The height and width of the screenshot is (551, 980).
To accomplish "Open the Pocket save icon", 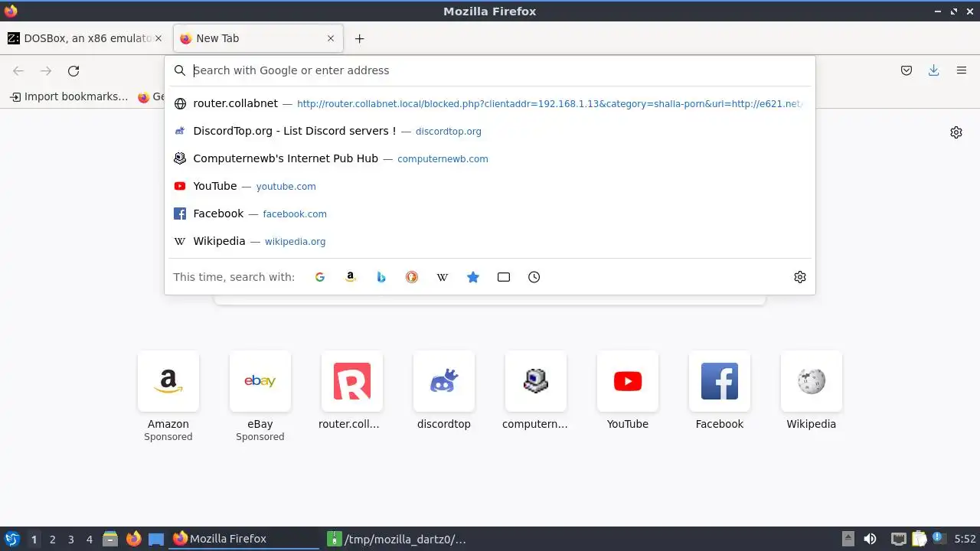I will (906, 70).
